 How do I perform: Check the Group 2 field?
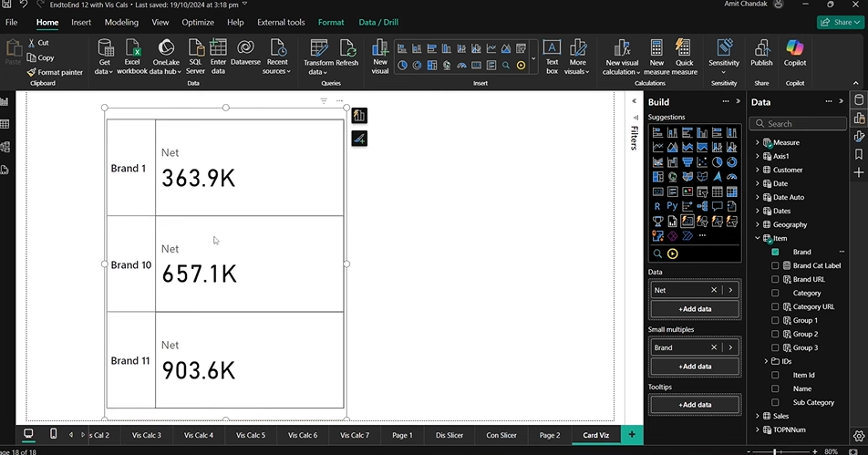[x=775, y=334]
